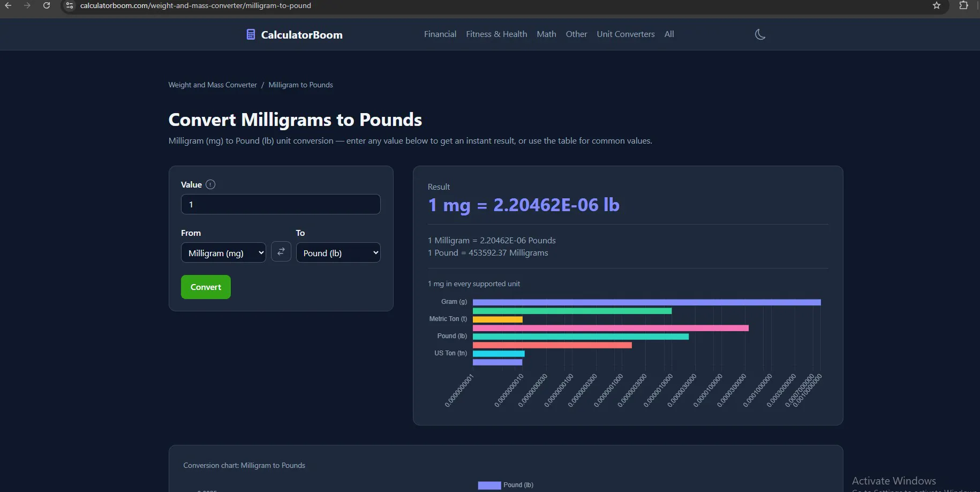Open the To unit dropdown (Pound)
The height and width of the screenshot is (492, 980).
click(338, 252)
